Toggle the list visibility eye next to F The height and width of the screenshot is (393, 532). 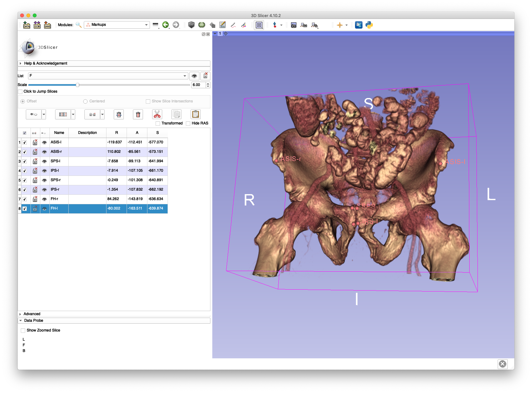point(194,76)
